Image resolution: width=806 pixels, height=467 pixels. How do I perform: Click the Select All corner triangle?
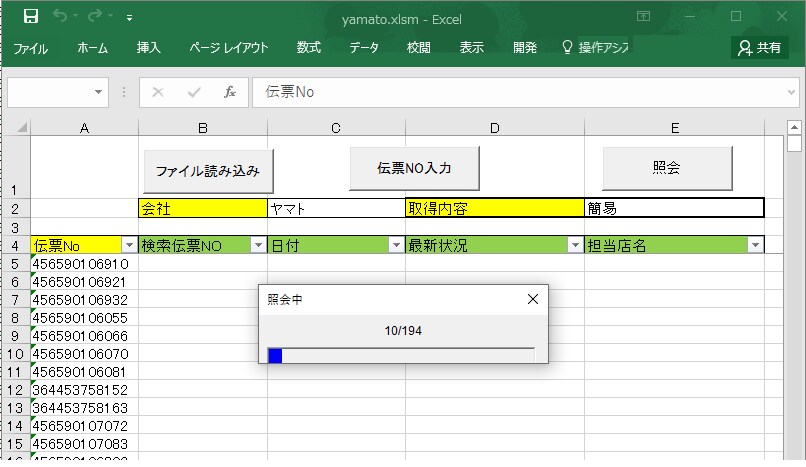21,127
